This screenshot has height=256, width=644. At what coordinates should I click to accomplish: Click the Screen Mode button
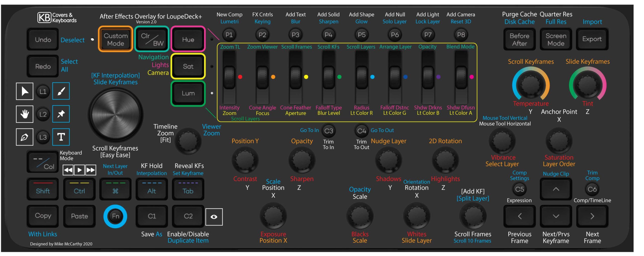[x=556, y=39]
